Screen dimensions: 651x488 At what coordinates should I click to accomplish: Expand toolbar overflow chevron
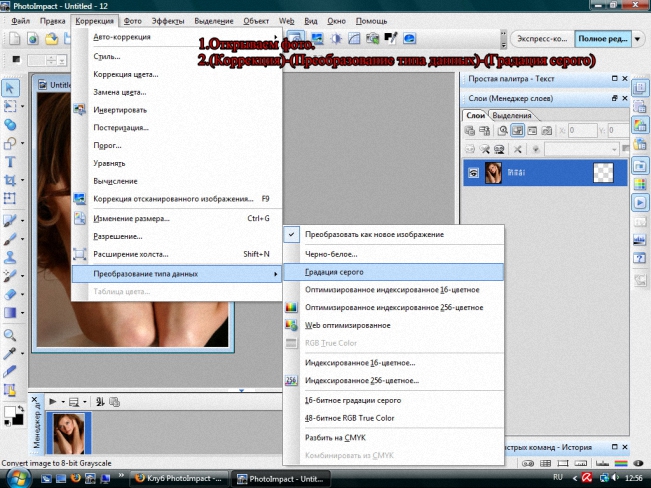503,39
